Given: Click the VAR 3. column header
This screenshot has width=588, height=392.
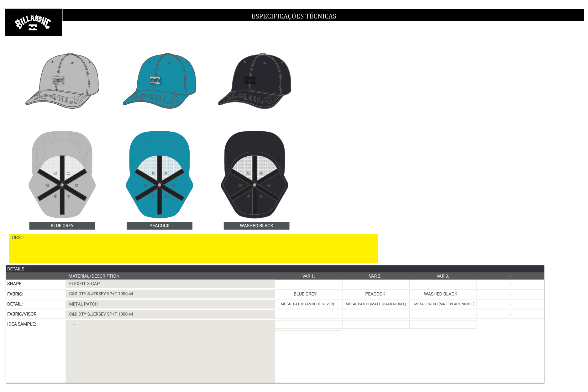Looking at the screenshot, I should 443,276.
